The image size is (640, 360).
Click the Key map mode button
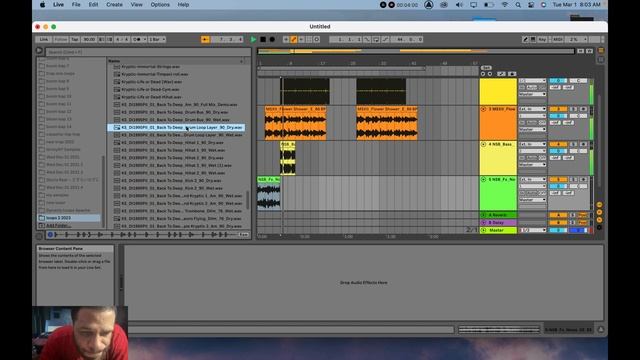click(542, 40)
